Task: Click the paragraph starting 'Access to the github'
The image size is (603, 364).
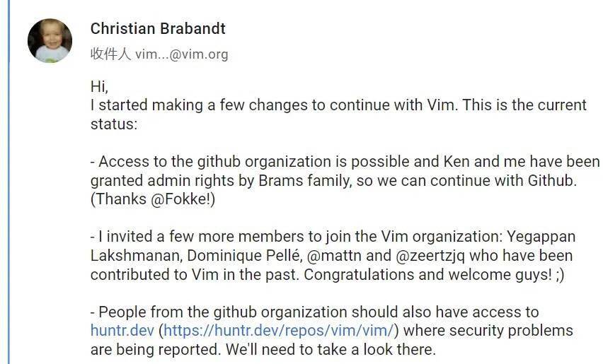Action: 345,180
